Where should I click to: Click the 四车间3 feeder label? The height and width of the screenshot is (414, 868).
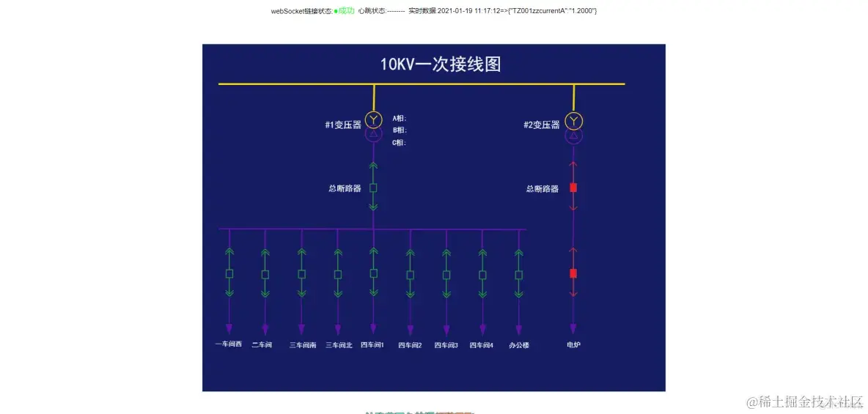point(446,345)
